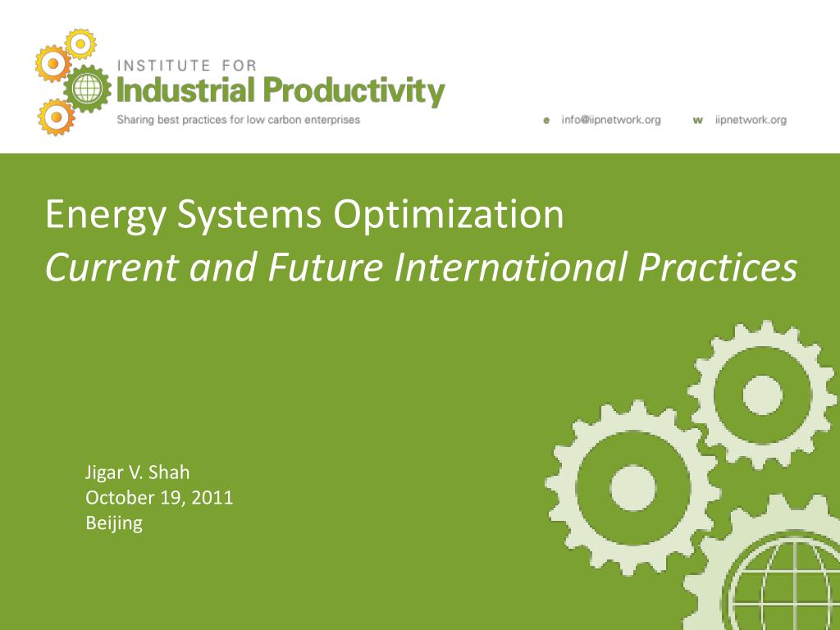Click the bold 'w' website marker icon
Viewport: 840px width, 630px height.
click(x=697, y=121)
